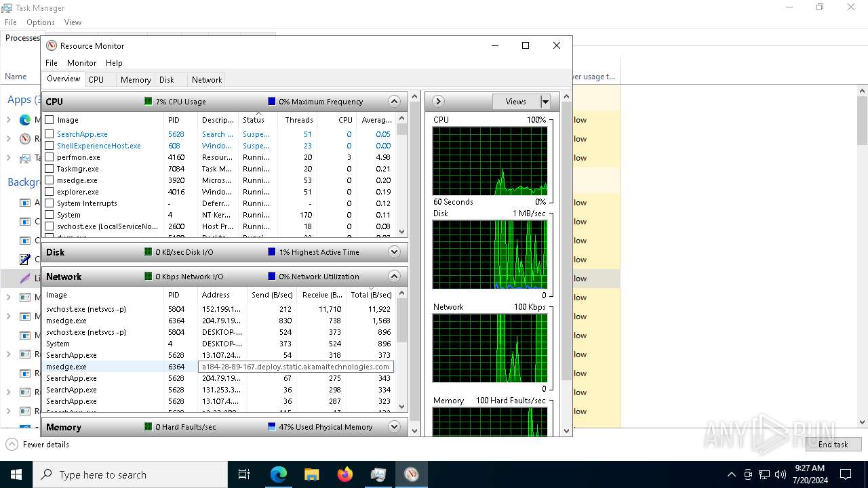This screenshot has height=488, width=868.
Task: Open Task View on the taskbar
Action: (244, 474)
